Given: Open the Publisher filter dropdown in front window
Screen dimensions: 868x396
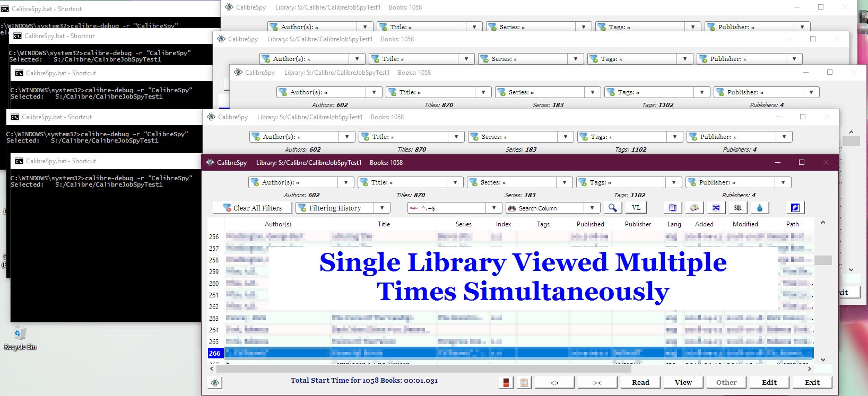Looking at the screenshot, I should (x=783, y=182).
